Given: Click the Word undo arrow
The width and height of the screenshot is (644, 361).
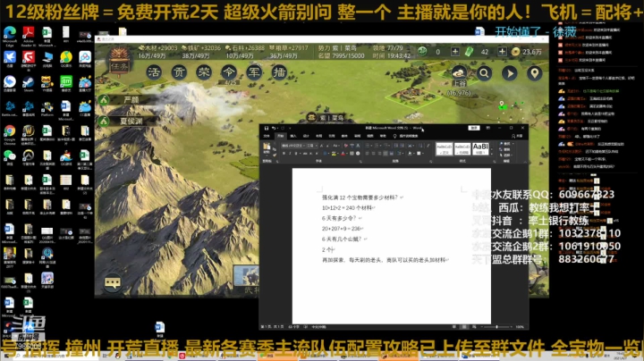Looking at the screenshot, I should [274, 129].
